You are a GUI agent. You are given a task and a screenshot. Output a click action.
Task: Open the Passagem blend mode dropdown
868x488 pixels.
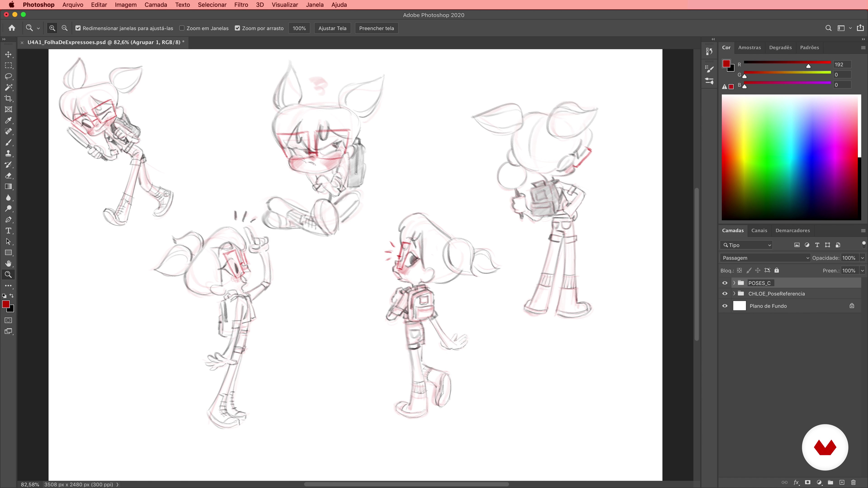pyautogui.click(x=764, y=258)
